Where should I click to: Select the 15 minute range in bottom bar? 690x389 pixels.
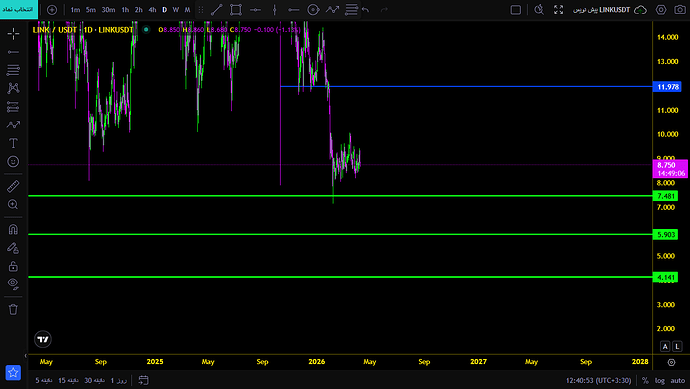pos(68,380)
